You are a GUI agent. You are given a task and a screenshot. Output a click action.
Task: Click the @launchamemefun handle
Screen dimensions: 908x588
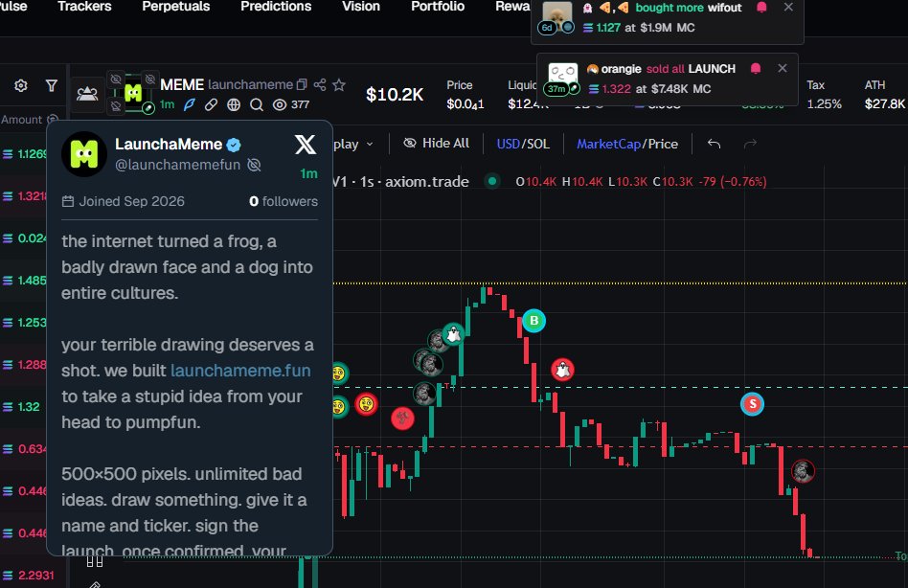tap(178, 165)
